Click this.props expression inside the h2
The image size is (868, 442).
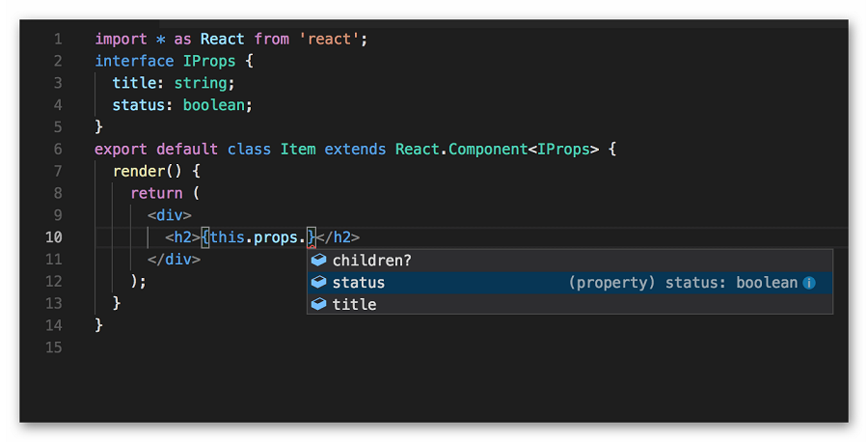coord(254,237)
